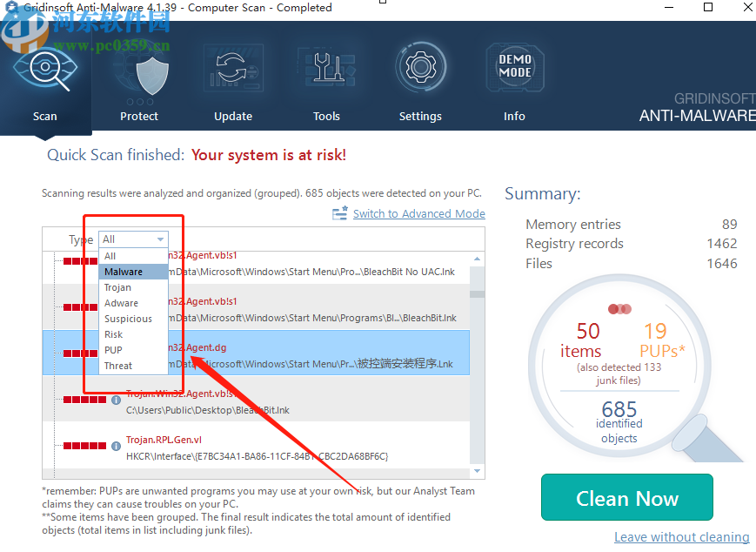
Task: Select Trojan.RPL.Gen.vl result row
Action: coord(256,446)
